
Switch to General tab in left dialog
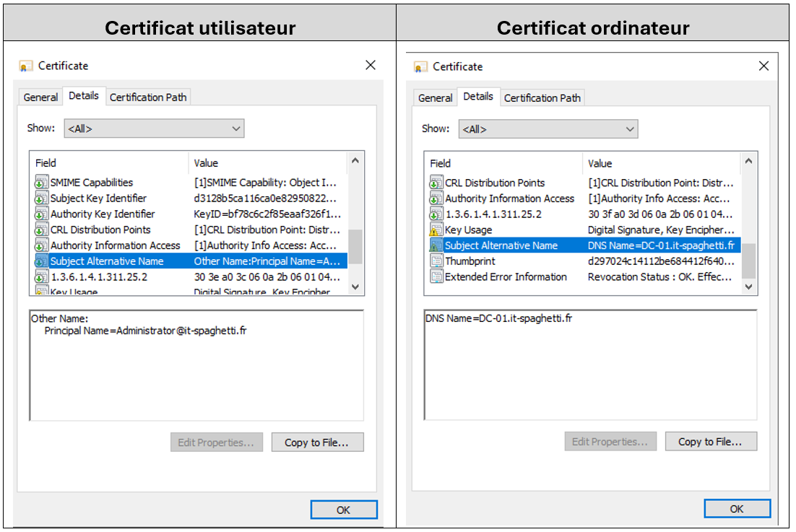(40, 97)
